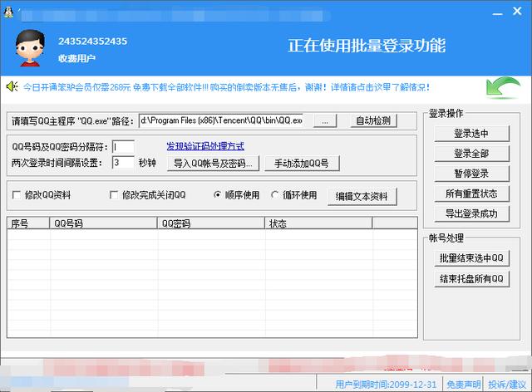Open 投诉/建议 in status bar
The height and width of the screenshot is (392, 532).
pyautogui.click(x=507, y=385)
